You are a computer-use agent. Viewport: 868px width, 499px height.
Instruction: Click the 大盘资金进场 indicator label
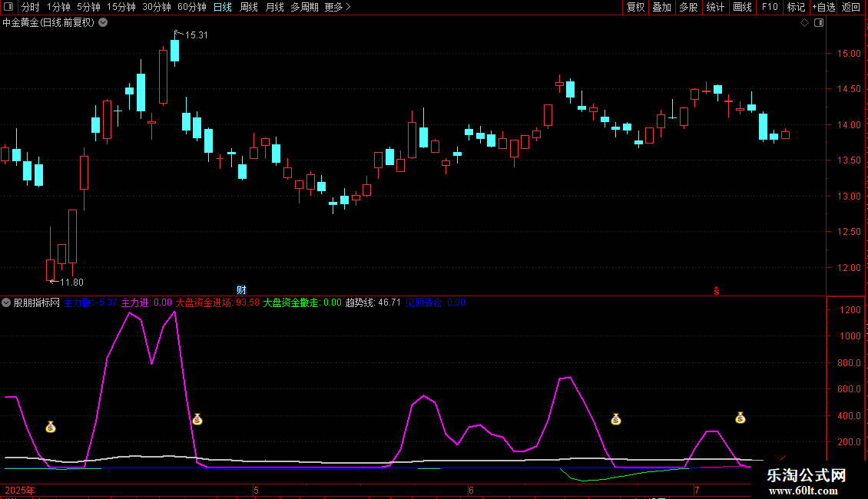pos(217,302)
